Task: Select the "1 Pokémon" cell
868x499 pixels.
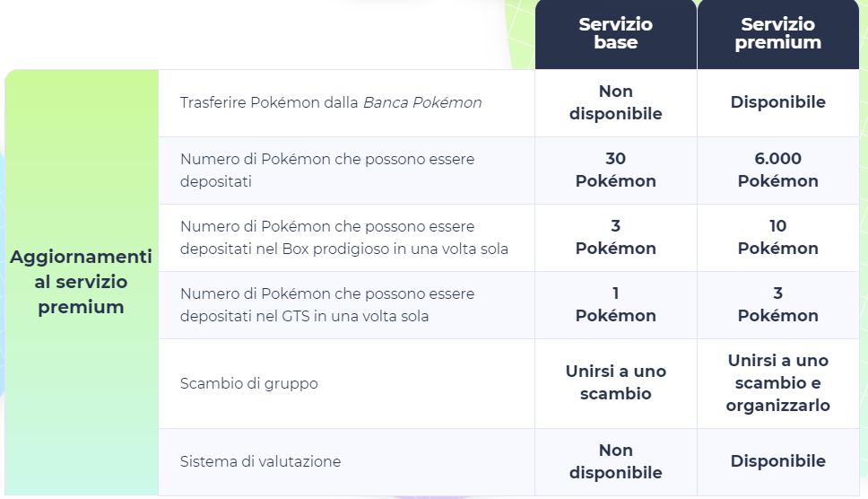Action: point(615,304)
